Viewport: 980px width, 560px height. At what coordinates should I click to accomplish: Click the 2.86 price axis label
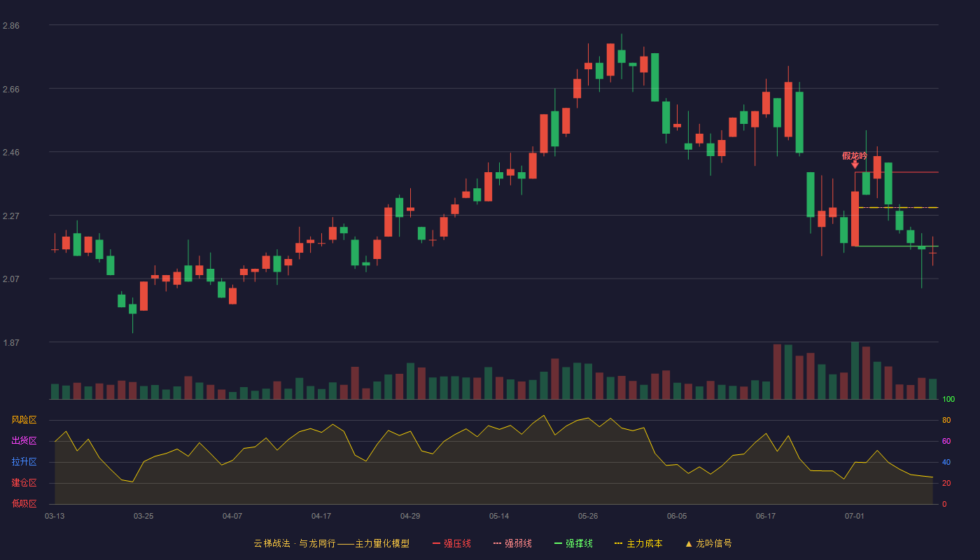11,26
